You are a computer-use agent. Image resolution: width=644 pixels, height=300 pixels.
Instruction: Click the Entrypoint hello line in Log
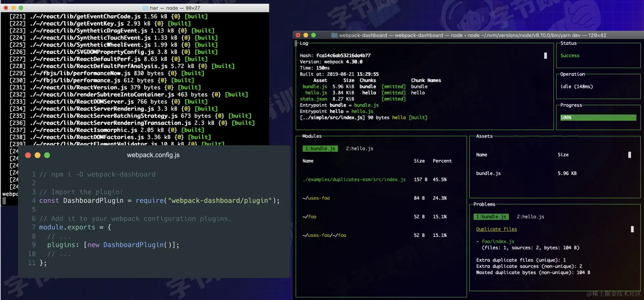click(336, 111)
